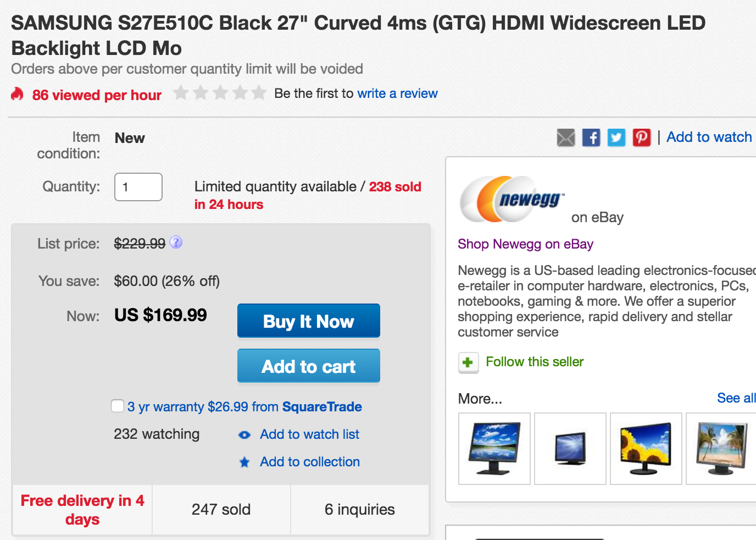The image size is (756, 540).
Task: Share the listing on Facebook
Action: click(591, 137)
